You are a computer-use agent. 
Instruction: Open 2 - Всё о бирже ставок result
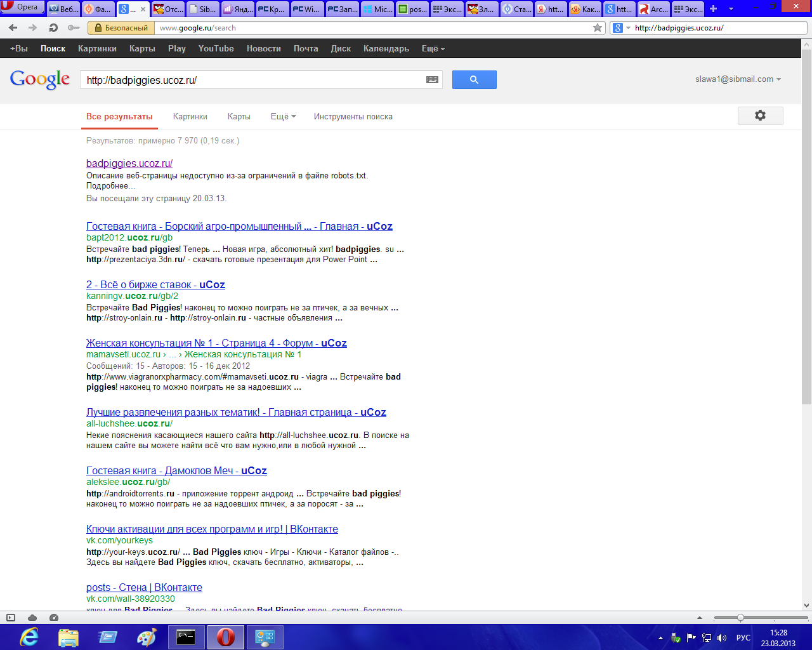pos(155,284)
